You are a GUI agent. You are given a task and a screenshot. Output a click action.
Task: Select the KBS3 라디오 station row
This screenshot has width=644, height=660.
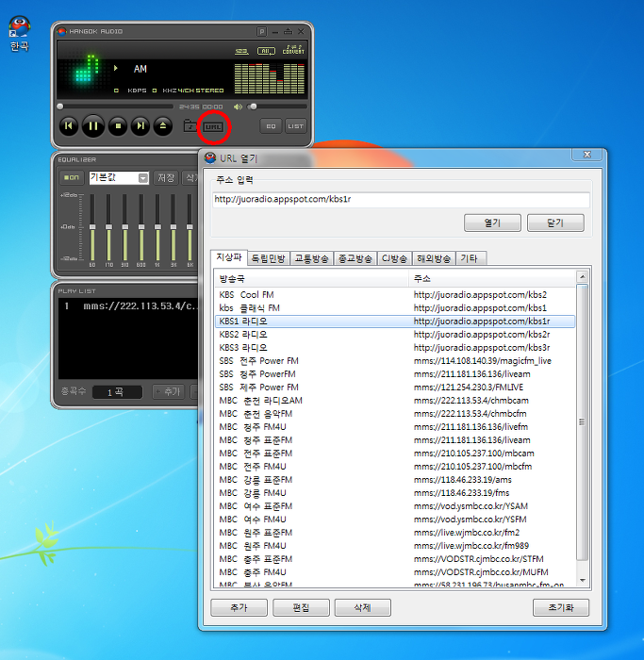pos(395,348)
